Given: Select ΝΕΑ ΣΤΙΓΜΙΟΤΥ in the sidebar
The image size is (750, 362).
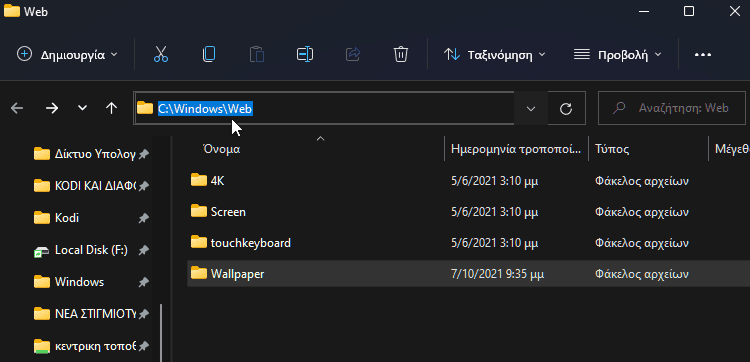Looking at the screenshot, I should [x=96, y=314].
